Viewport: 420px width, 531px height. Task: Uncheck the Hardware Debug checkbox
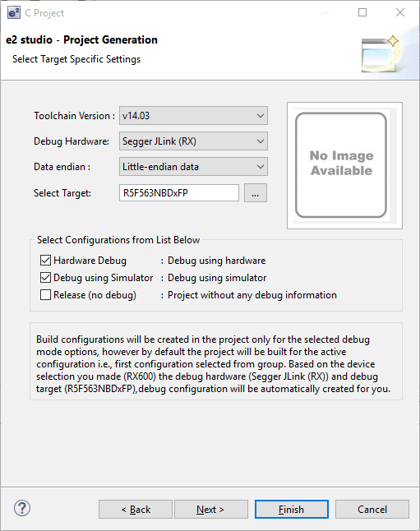(x=45, y=261)
